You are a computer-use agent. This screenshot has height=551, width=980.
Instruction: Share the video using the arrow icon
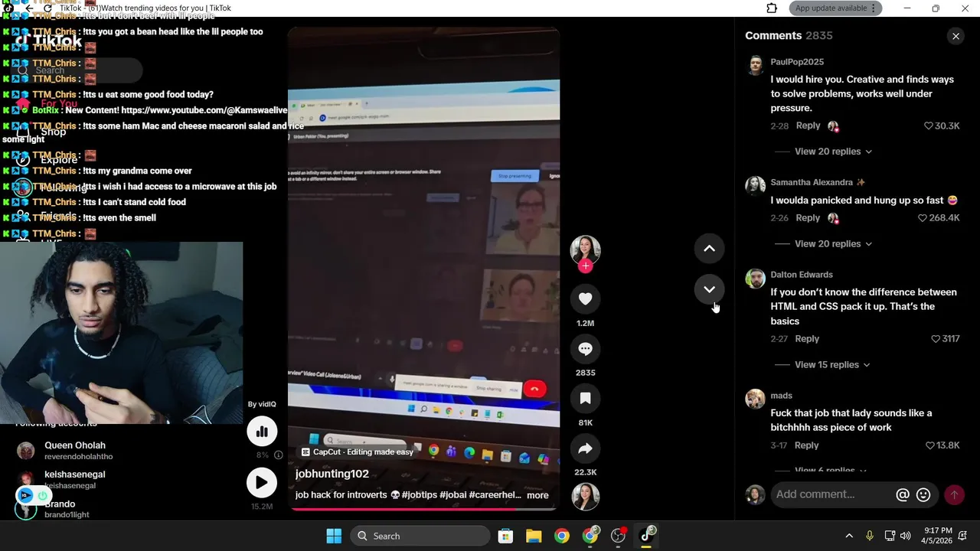pos(585,448)
